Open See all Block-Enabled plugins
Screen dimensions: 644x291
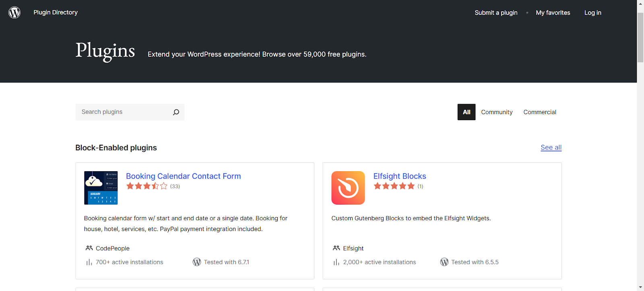551,148
